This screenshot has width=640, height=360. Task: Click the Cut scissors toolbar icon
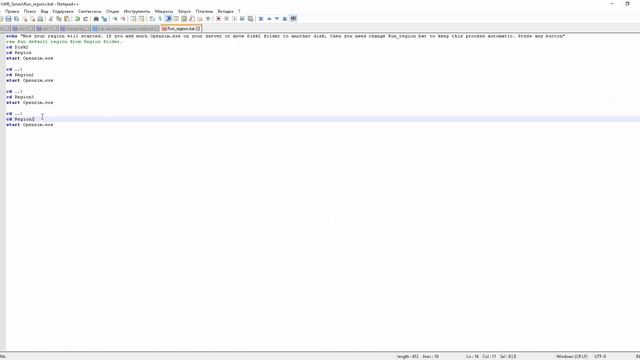tap(51, 19)
